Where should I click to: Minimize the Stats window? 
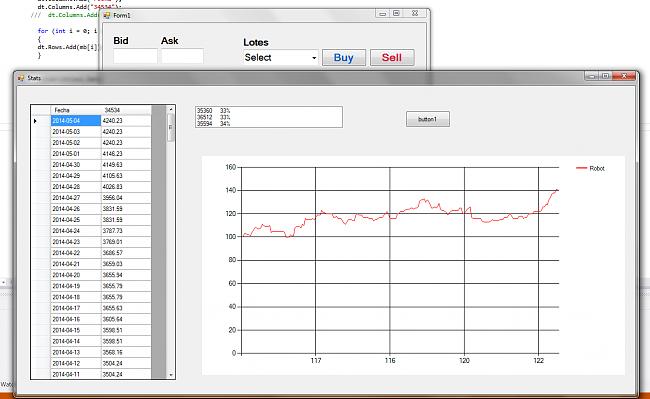(592, 76)
